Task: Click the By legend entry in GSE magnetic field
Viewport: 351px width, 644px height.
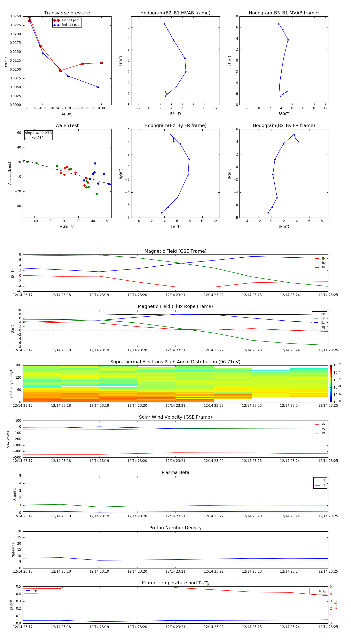Action: pyautogui.click(x=320, y=263)
